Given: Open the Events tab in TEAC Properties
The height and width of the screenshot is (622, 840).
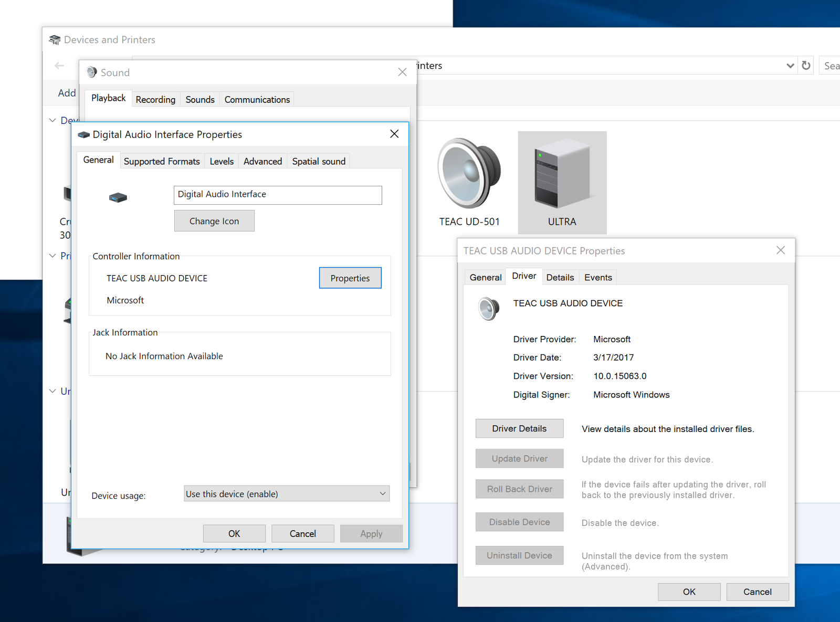Looking at the screenshot, I should [598, 278].
